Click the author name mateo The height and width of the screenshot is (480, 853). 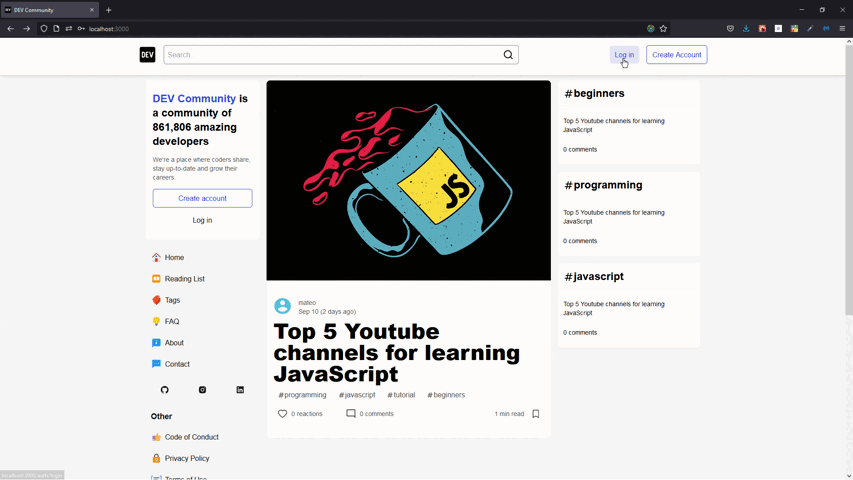pyautogui.click(x=307, y=303)
